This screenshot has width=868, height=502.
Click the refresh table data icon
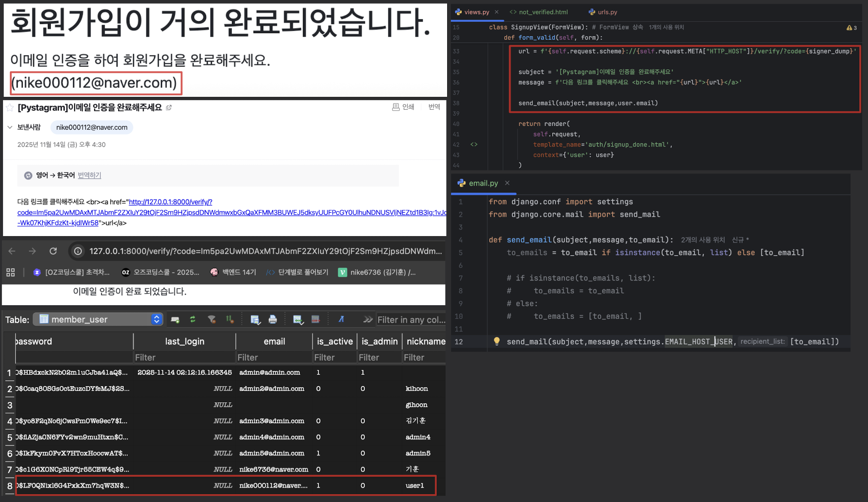point(193,319)
